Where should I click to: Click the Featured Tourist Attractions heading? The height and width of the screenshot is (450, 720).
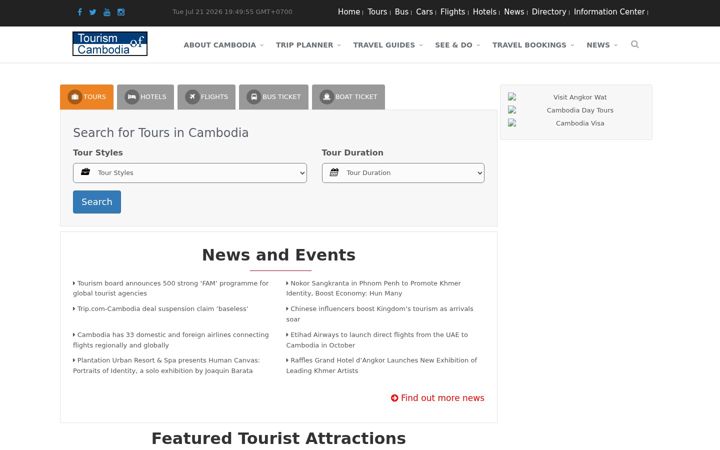pyautogui.click(x=279, y=438)
